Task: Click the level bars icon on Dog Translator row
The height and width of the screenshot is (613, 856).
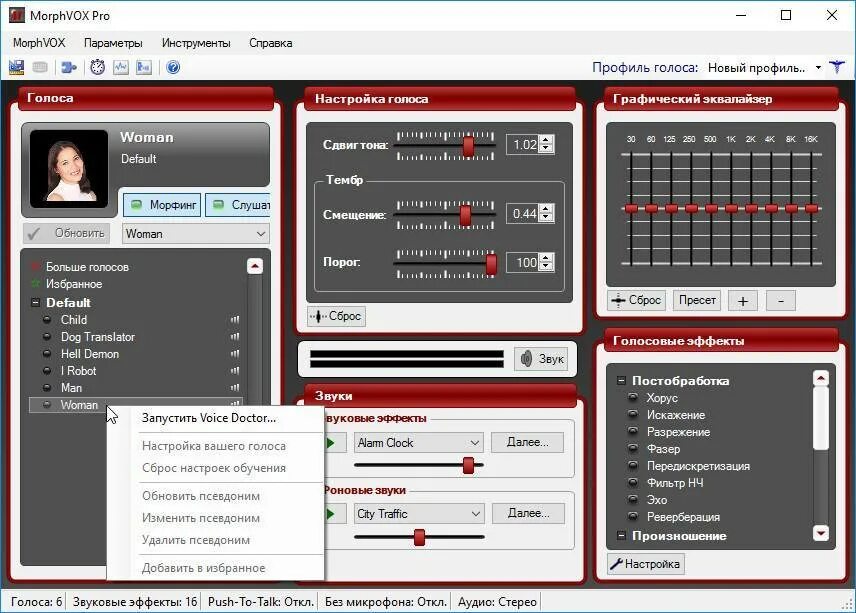Action: [235, 337]
